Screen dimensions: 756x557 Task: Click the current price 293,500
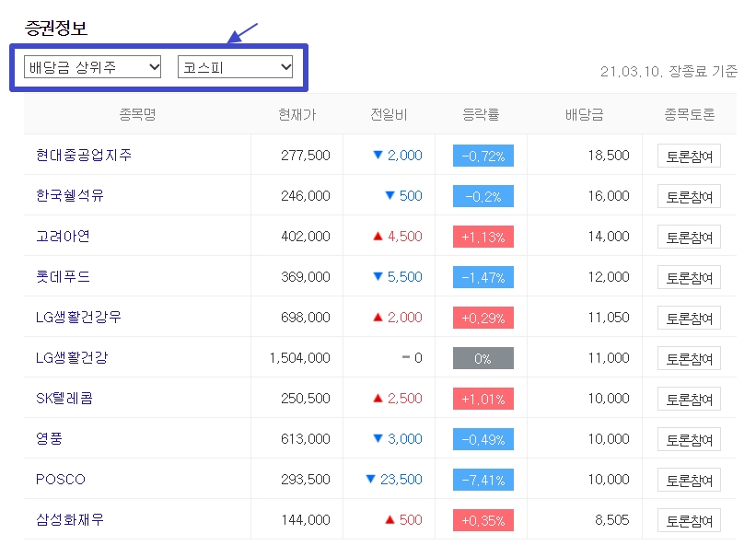pos(306,480)
